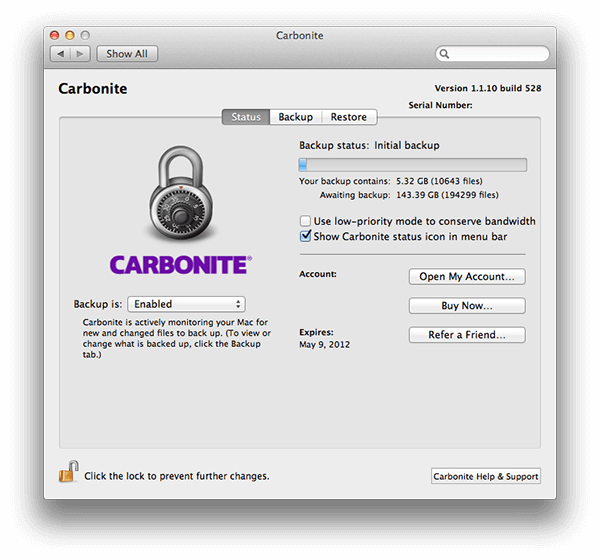Focus the search field in the toolbar
Screen dimensions: 600x560
click(x=492, y=54)
